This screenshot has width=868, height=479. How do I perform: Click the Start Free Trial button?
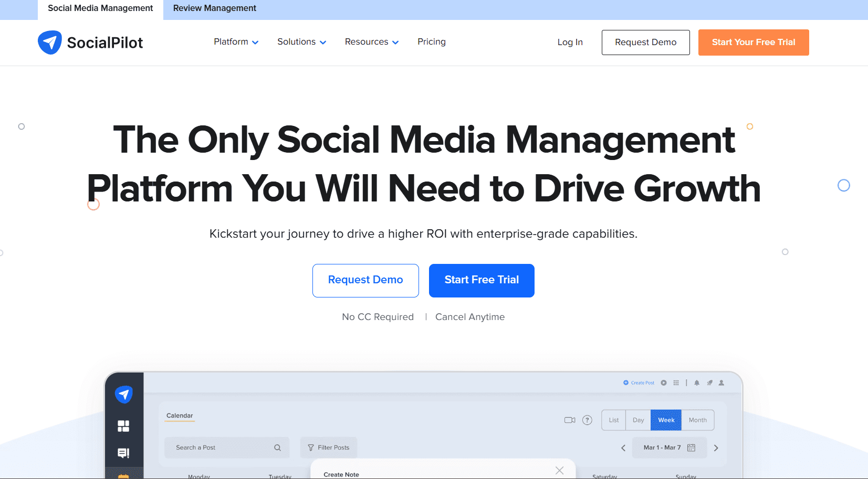point(481,280)
